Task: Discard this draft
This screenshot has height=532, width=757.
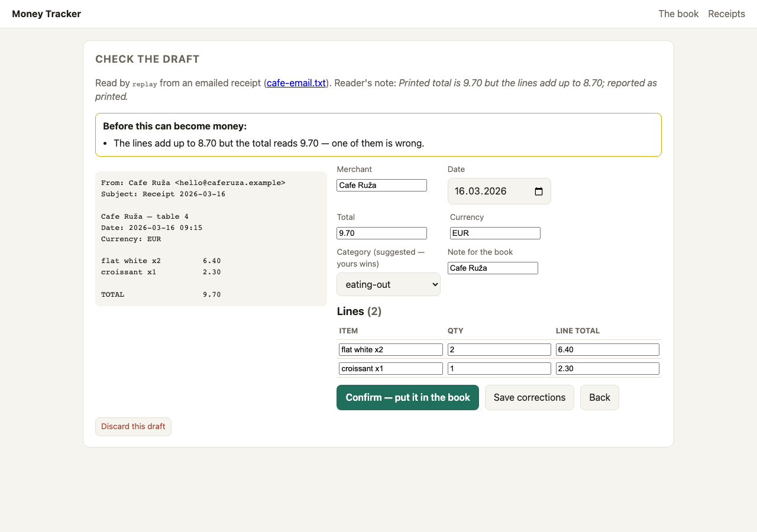Action: coord(133,426)
